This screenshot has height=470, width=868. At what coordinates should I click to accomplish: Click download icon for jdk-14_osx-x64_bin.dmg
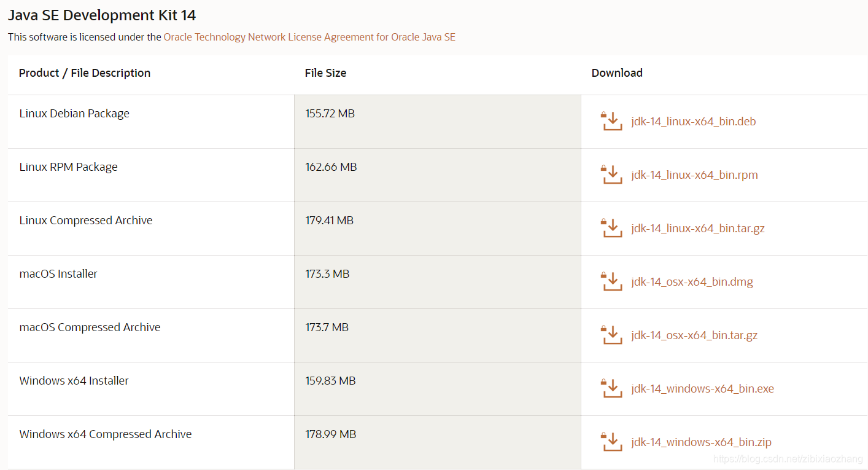(x=611, y=281)
